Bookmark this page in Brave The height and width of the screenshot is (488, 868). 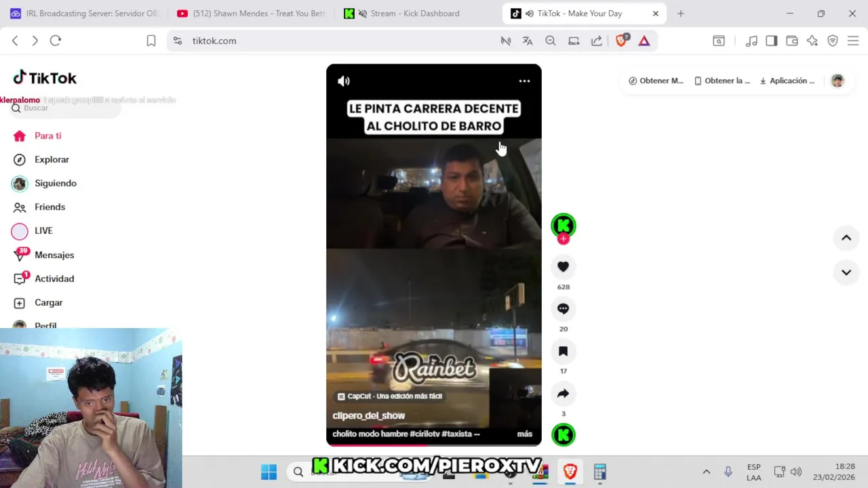tap(151, 41)
